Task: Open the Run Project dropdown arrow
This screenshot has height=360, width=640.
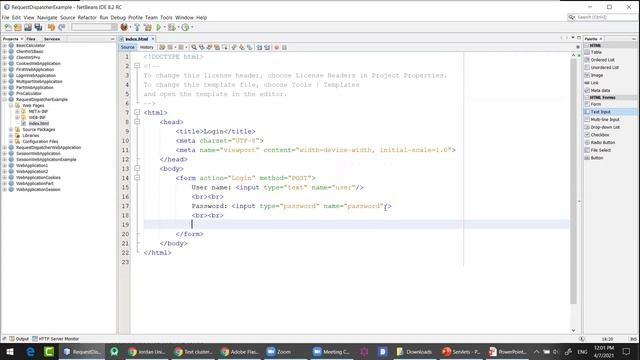Action: 164,27
